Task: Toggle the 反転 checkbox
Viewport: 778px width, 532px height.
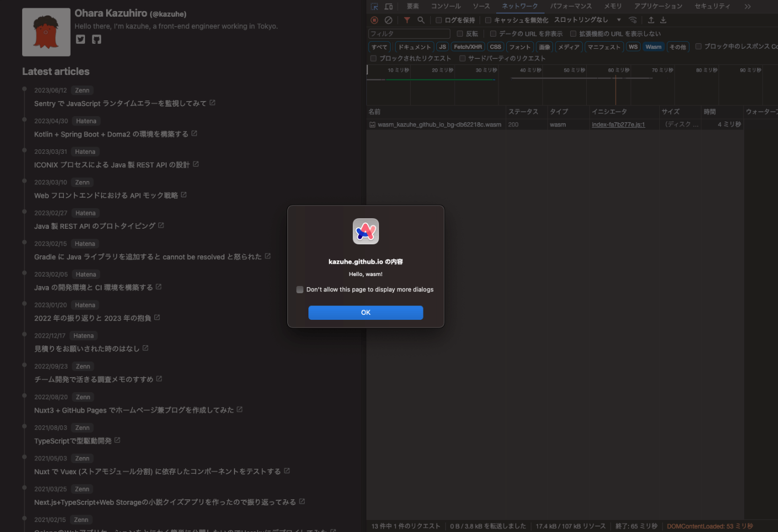Action: point(460,34)
